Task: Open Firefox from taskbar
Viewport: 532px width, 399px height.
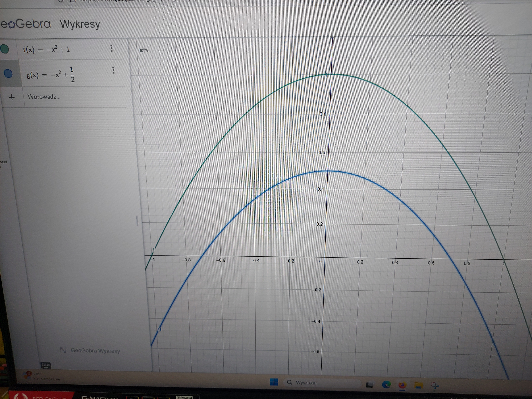Action: tap(402, 385)
